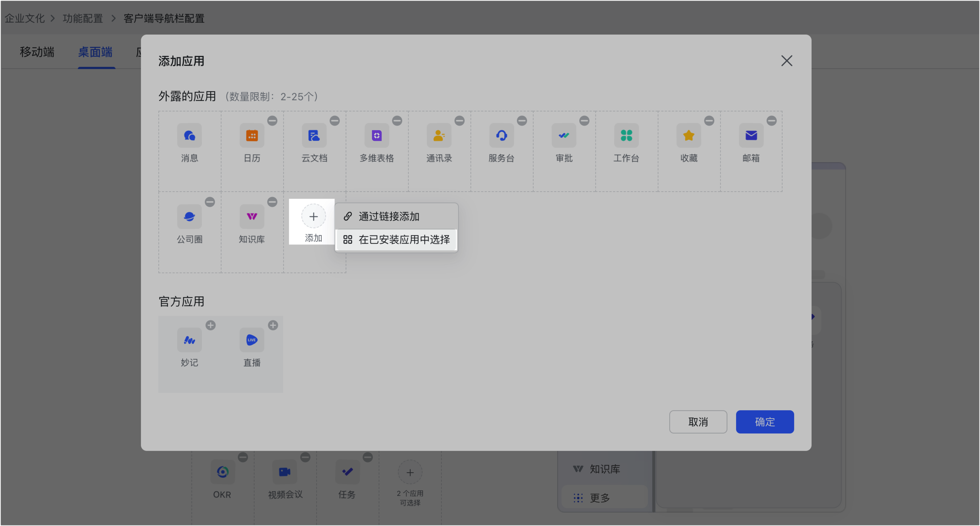Select the 日历 calendar app icon

(252, 135)
